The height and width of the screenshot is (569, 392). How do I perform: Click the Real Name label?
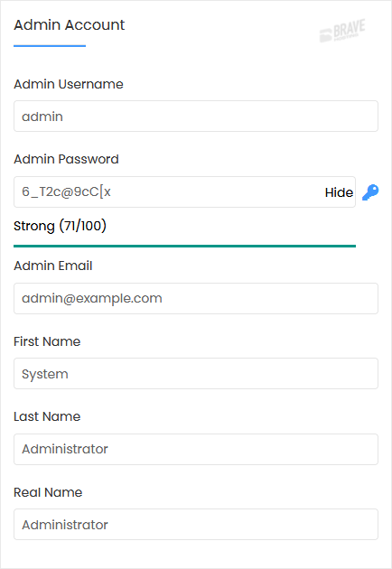coord(48,492)
